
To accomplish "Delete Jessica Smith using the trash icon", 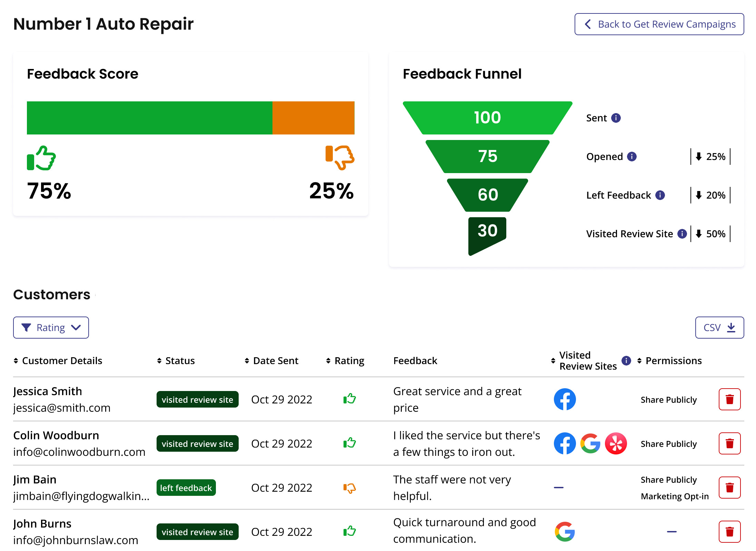I will pyautogui.click(x=729, y=399).
